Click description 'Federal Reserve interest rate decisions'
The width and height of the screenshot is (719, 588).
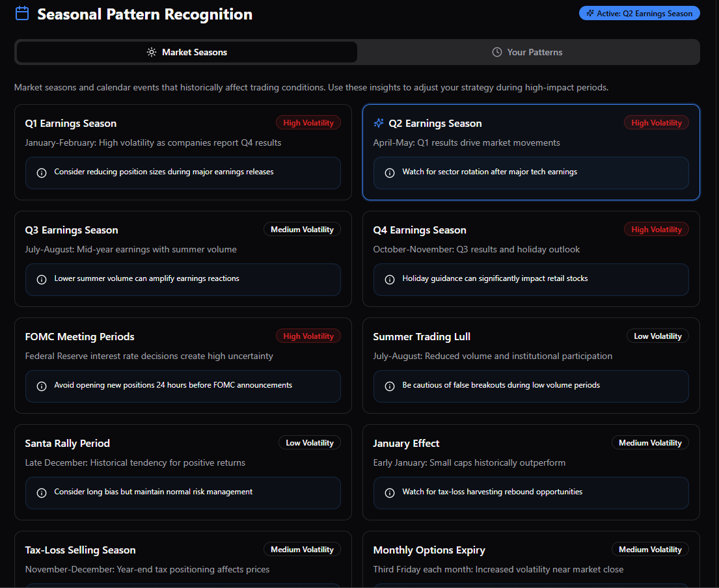pos(149,356)
